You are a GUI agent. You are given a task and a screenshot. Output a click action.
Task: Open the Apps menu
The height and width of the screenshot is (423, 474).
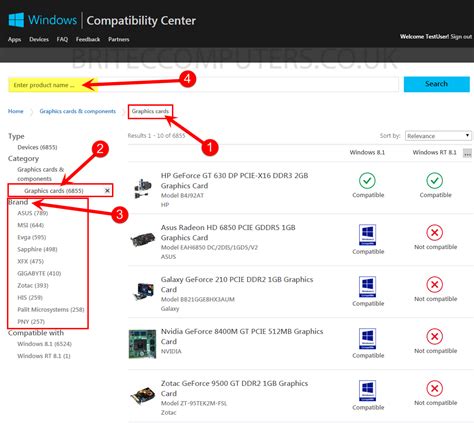pyautogui.click(x=14, y=39)
